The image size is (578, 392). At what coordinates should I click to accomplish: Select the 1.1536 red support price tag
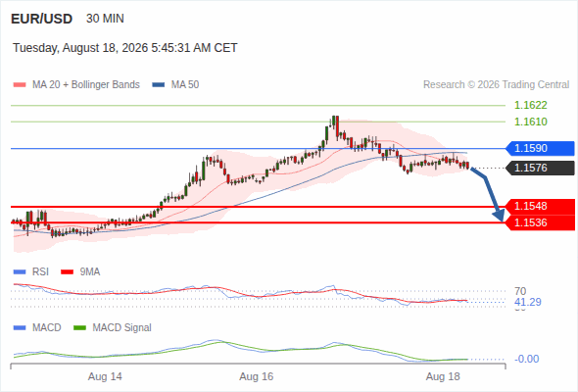tap(540, 222)
